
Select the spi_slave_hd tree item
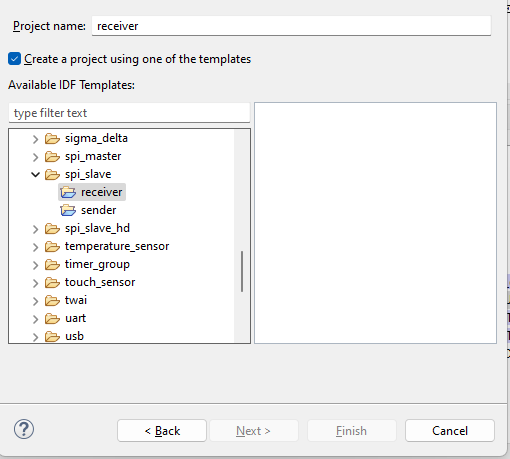pyautogui.click(x=97, y=228)
